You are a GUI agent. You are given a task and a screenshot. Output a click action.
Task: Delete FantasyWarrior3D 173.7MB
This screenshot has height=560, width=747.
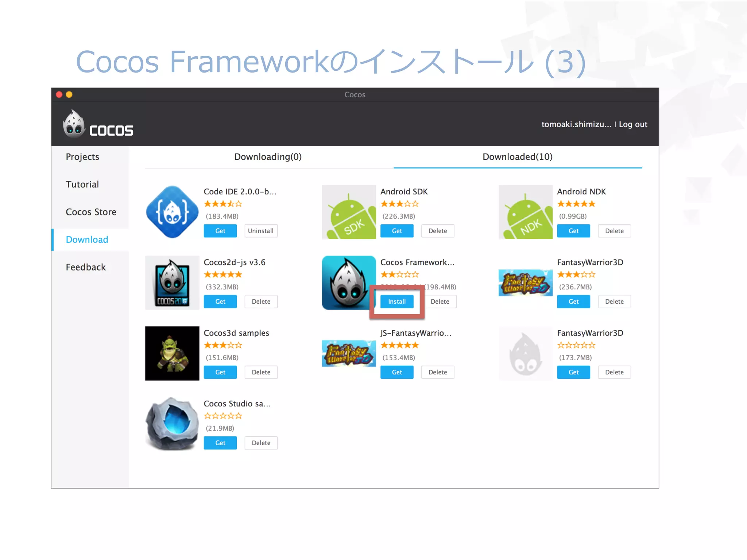coord(614,372)
